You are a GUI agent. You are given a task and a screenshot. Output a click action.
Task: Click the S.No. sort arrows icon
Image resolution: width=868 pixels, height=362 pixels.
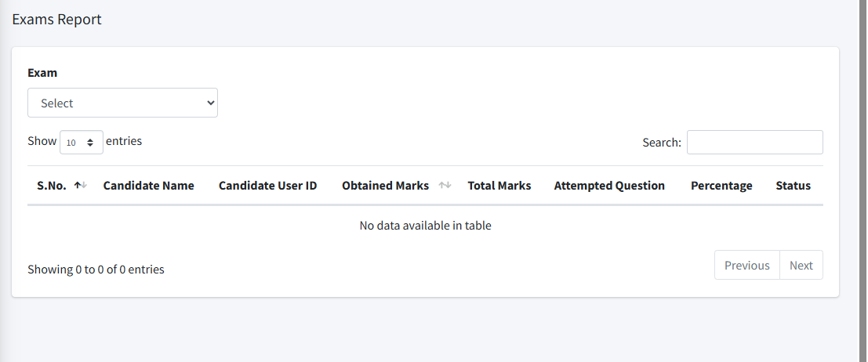80,186
